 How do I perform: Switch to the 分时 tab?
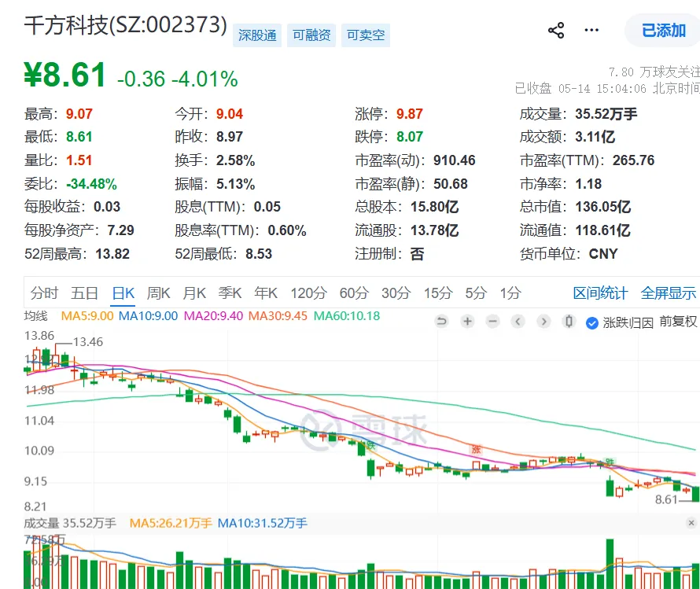[44, 293]
